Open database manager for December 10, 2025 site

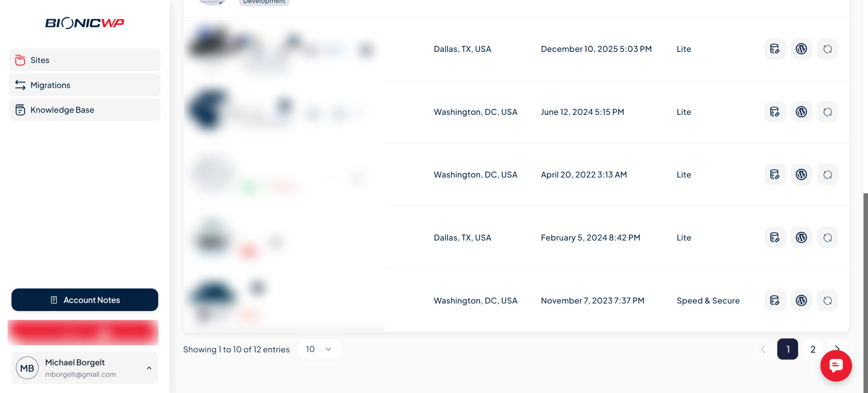click(775, 49)
